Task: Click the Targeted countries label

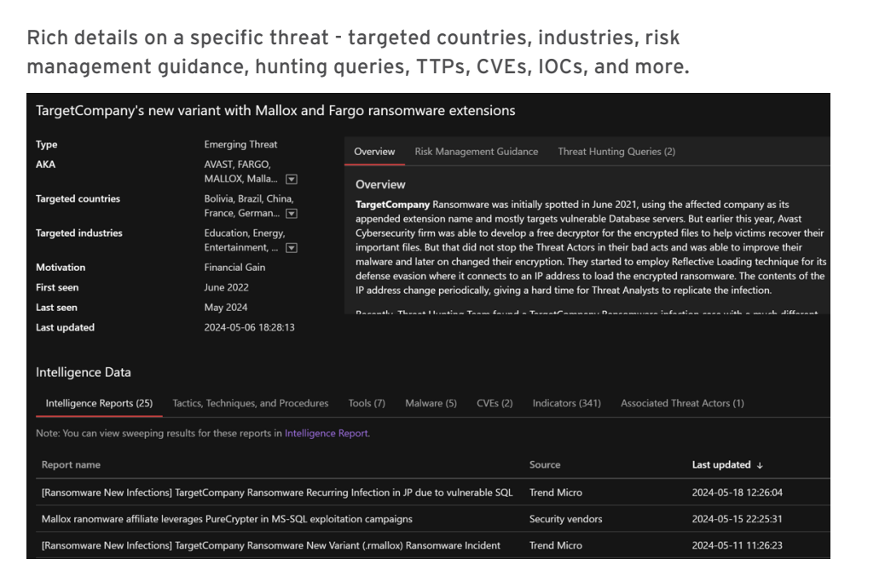Action: [78, 199]
